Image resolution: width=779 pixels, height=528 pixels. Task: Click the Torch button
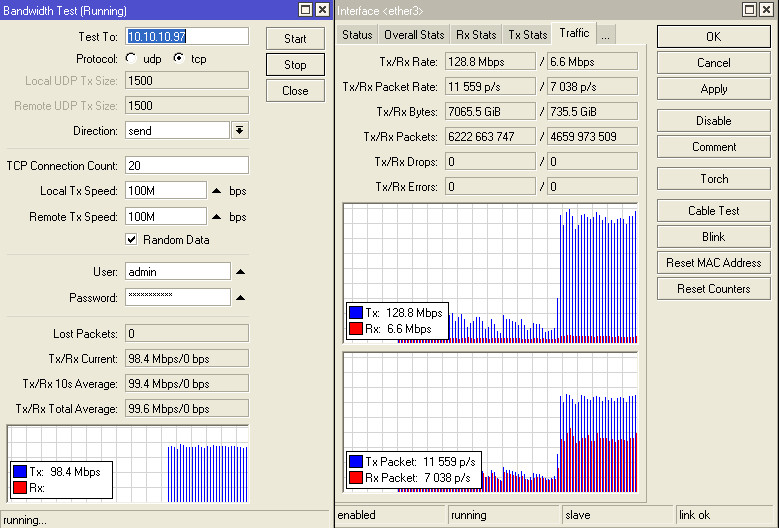click(x=714, y=179)
